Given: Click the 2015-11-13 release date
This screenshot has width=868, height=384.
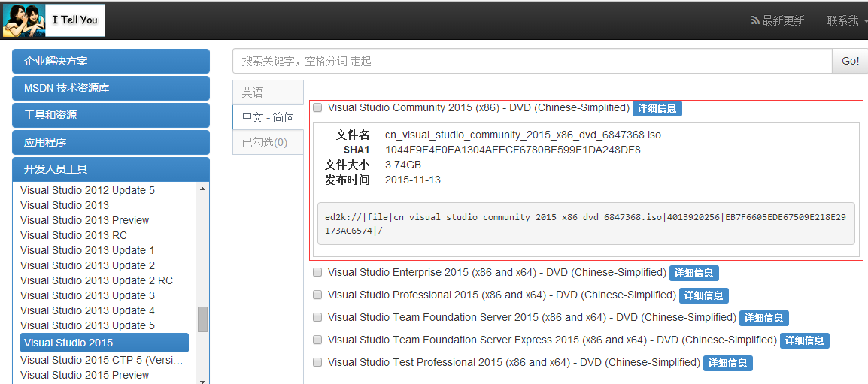Looking at the screenshot, I should click(413, 180).
